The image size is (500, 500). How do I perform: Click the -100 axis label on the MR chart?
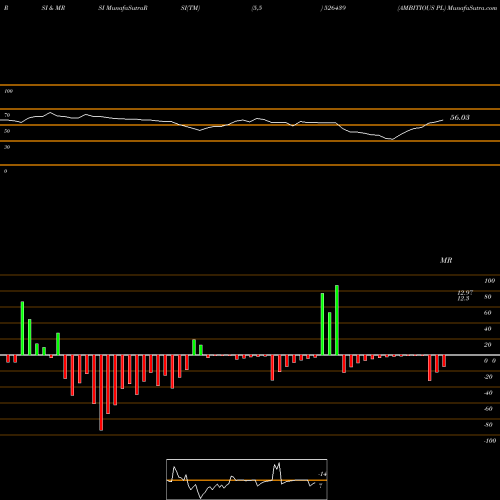490,441
